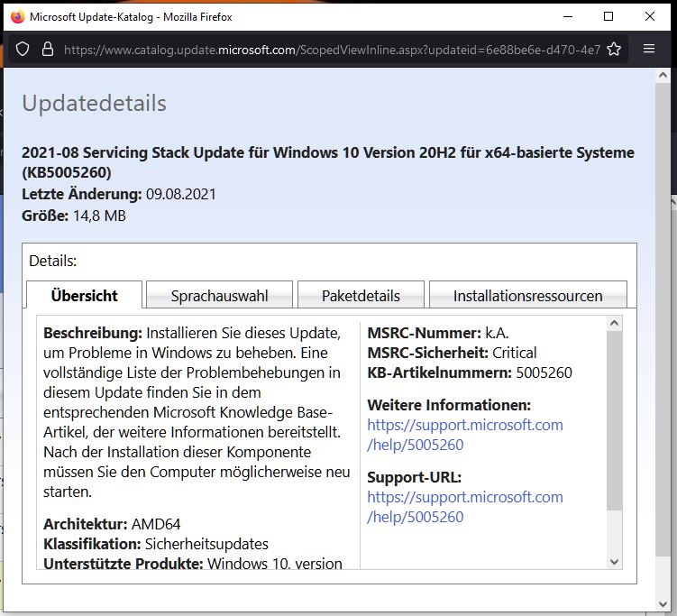This screenshot has height=616, width=677.
Task: Click the Beschreibung paragraph text
Action: click(197, 412)
